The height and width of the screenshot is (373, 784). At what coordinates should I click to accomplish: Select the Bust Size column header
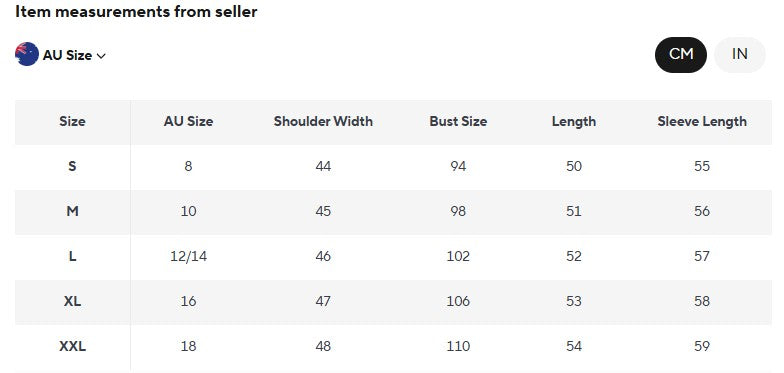click(x=458, y=122)
